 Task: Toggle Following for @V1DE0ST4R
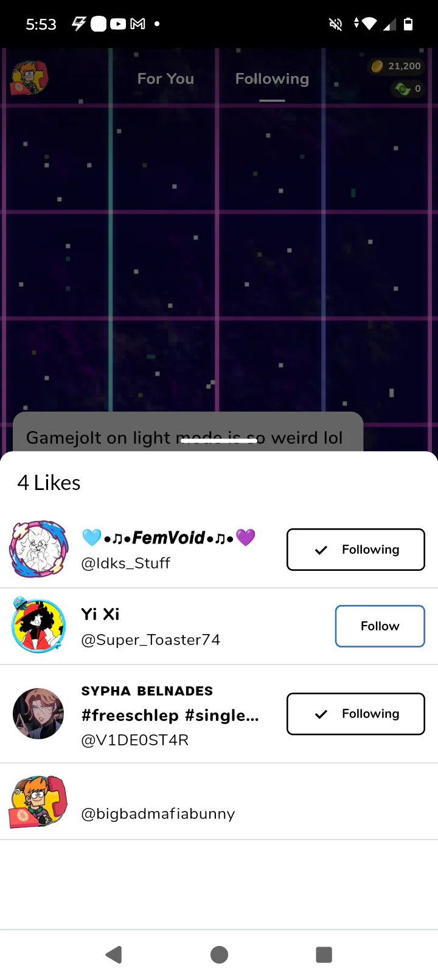(x=356, y=714)
